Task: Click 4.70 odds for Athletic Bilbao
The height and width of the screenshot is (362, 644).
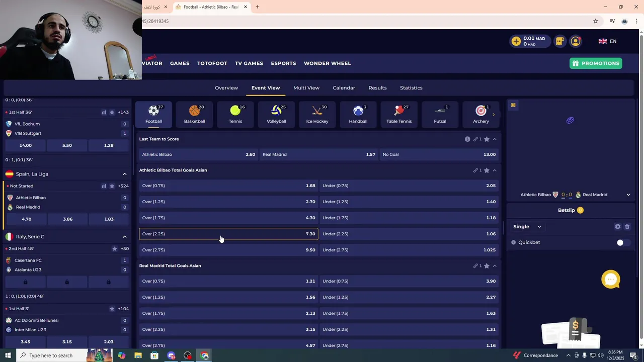Action: [26, 219]
